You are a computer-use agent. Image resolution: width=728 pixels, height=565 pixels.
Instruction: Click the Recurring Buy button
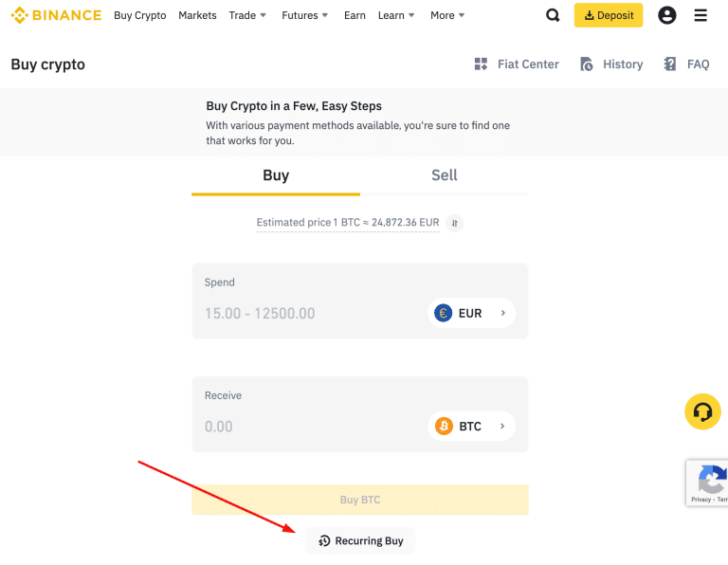[360, 540]
